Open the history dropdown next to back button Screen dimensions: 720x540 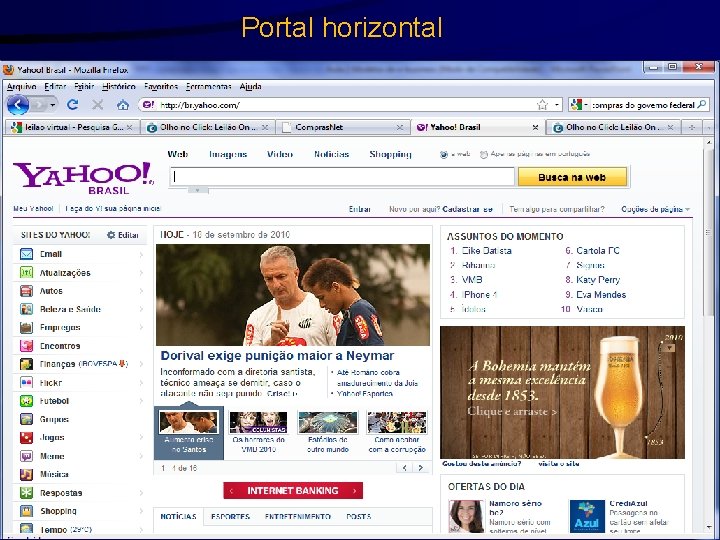(52, 105)
